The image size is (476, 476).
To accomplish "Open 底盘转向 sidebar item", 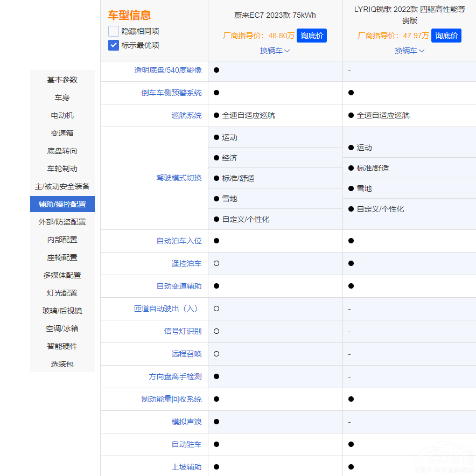I will [x=62, y=151].
